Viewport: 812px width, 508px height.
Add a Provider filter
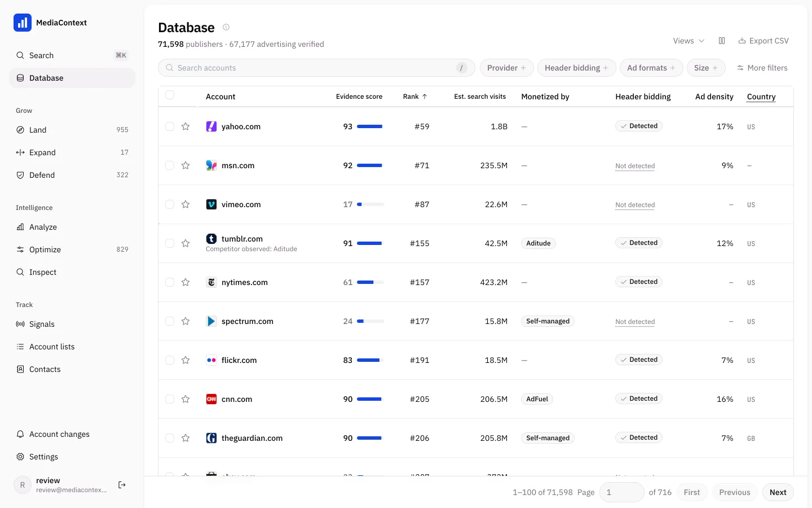coord(506,68)
